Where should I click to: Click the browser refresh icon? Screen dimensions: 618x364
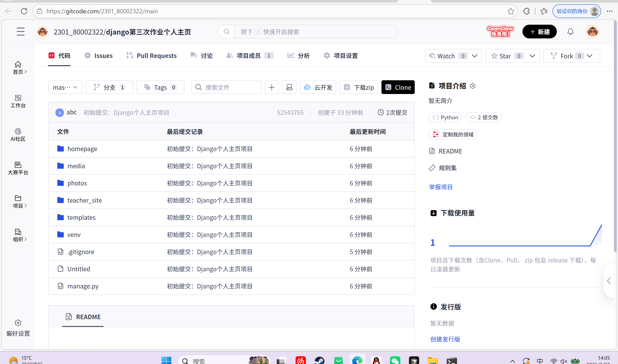[24, 11]
